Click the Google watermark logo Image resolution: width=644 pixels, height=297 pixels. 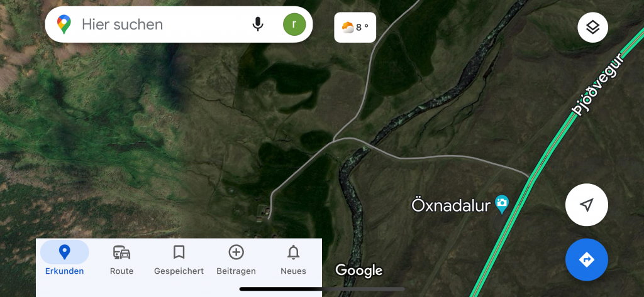(x=358, y=270)
